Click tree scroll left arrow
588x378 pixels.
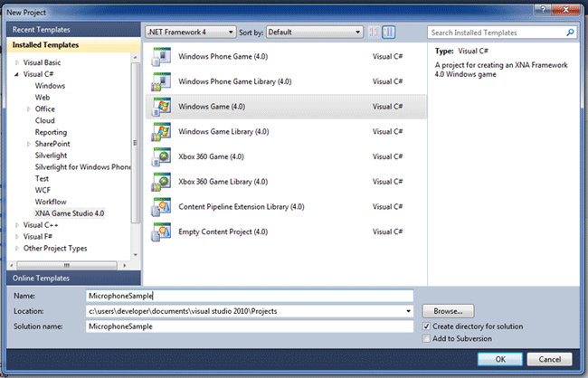[11, 266]
